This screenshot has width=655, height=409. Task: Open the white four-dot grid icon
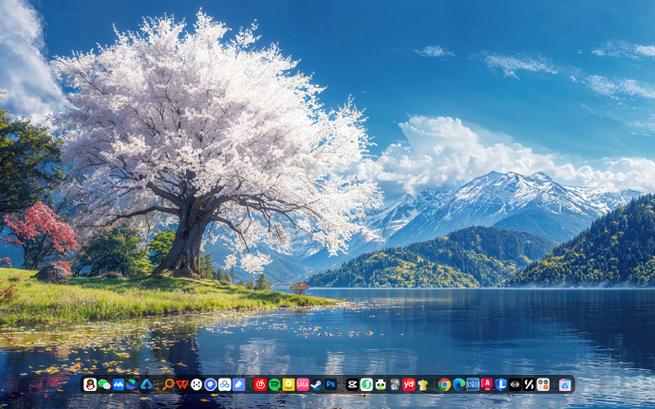tap(543, 384)
